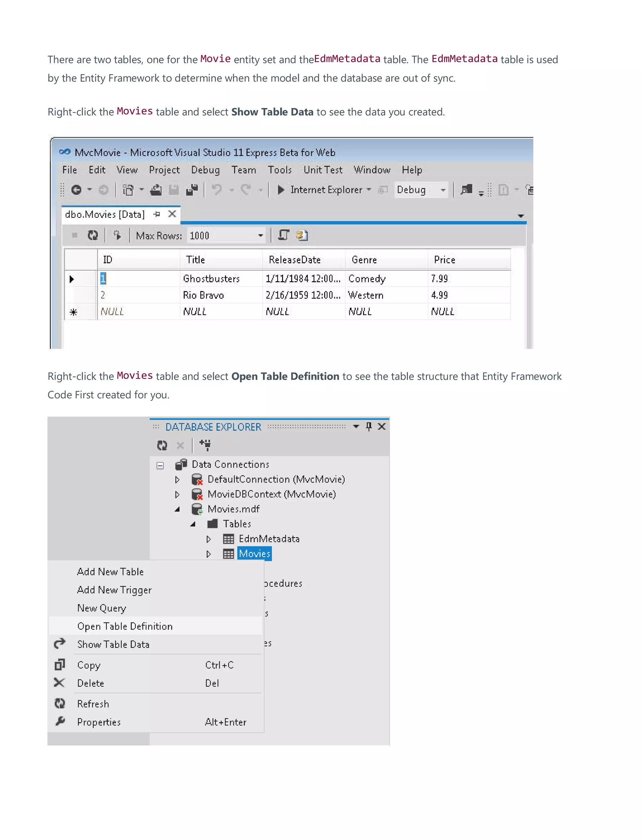Click the Save toolbar icon
642x840 pixels.
pyautogui.click(x=174, y=190)
